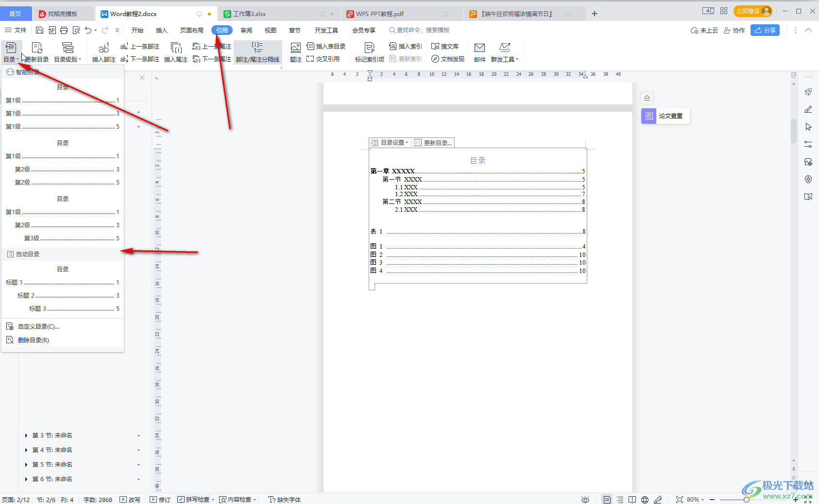Click the Redo arrow icon
The image size is (819, 504).
click(105, 30)
